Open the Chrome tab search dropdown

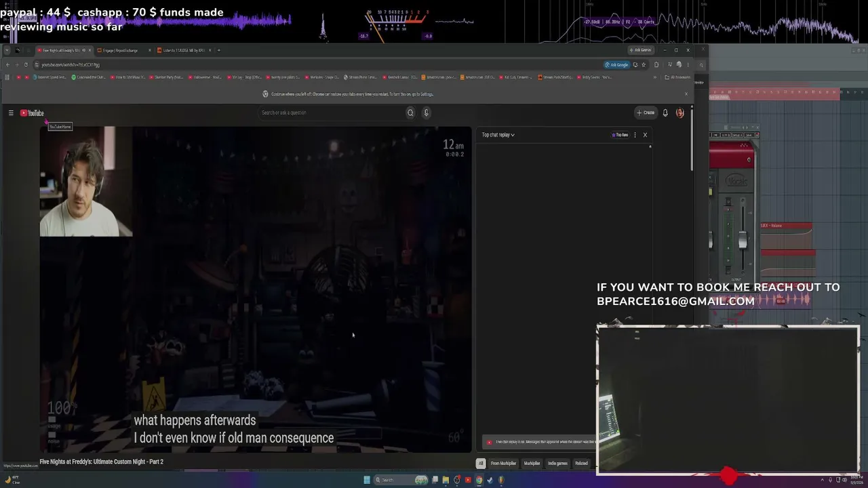pos(7,50)
